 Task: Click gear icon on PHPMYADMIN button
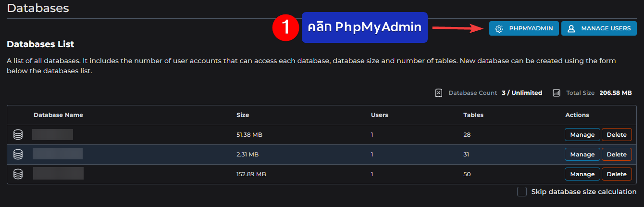point(499,29)
